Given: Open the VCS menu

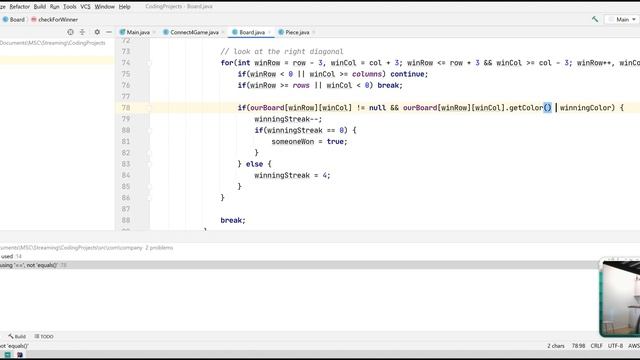Looking at the screenshot, I should pos(85,7).
